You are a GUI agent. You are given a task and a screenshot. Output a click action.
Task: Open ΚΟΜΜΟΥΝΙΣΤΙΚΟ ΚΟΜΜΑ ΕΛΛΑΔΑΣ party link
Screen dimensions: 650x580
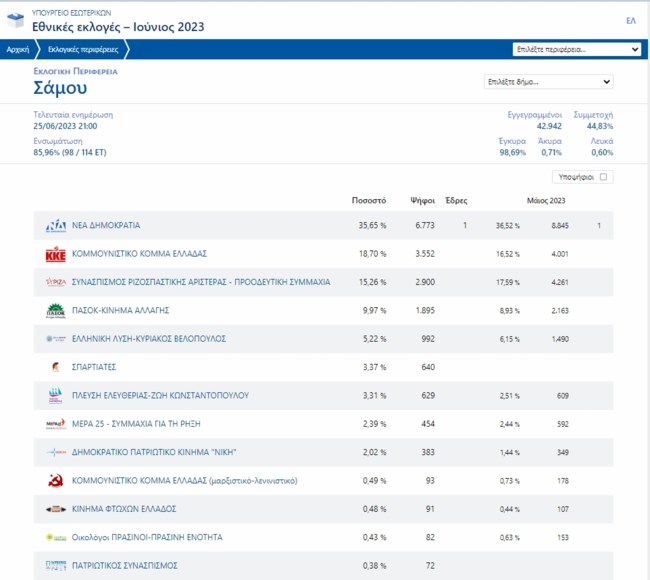pos(139,254)
